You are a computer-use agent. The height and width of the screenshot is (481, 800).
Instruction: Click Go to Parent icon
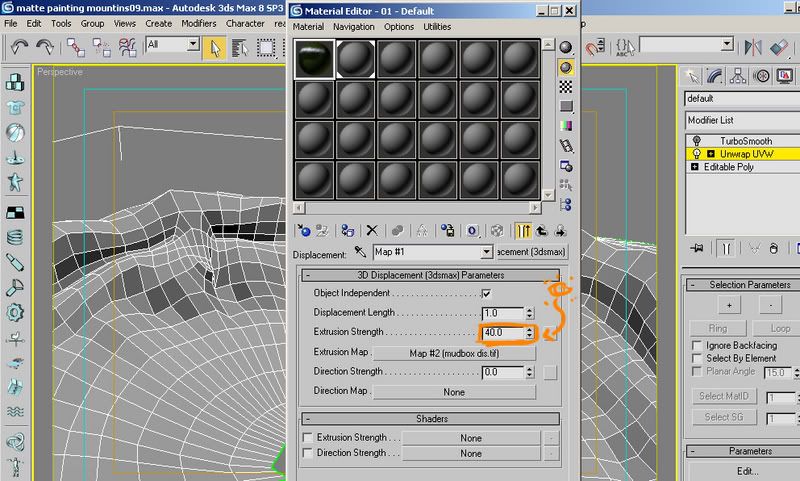tap(542, 231)
